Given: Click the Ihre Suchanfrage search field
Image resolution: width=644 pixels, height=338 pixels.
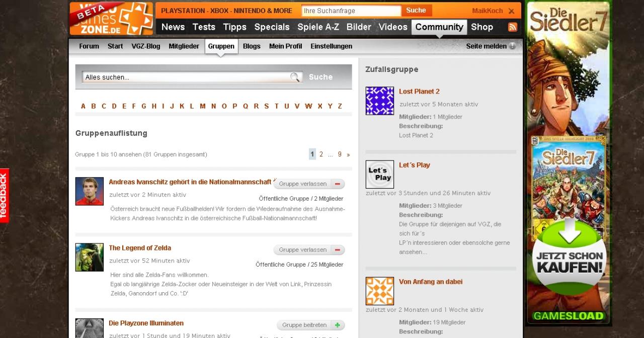Looking at the screenshot, I should [351, 11].
